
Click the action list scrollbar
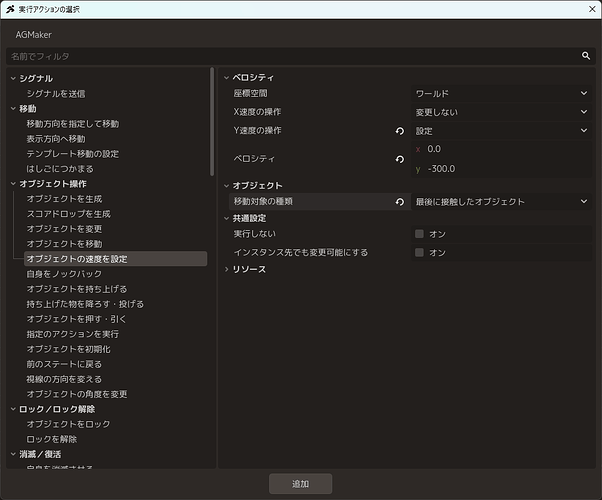[x=212, y=121]
